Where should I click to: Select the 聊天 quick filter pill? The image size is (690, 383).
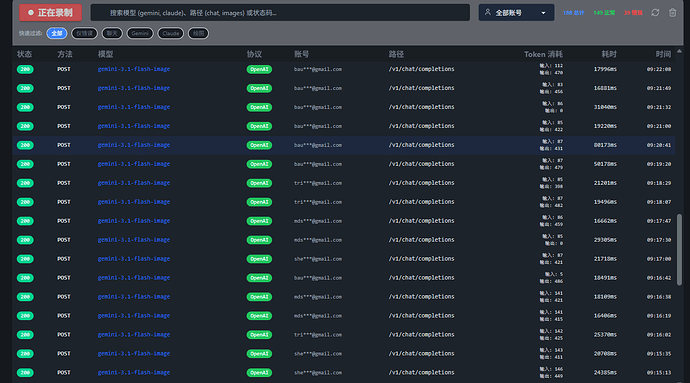click(112, 33)
